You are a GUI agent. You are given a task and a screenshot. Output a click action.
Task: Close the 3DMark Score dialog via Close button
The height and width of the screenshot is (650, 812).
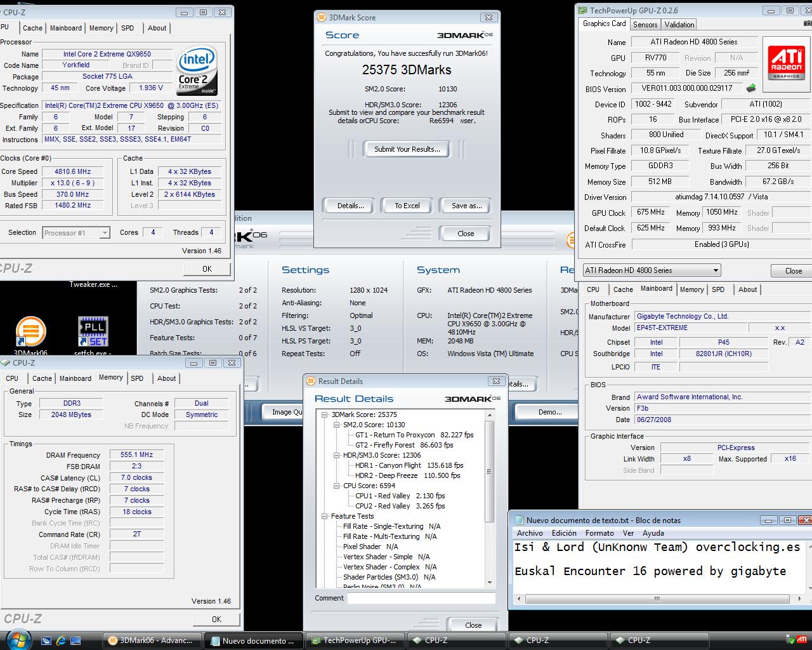466,233
